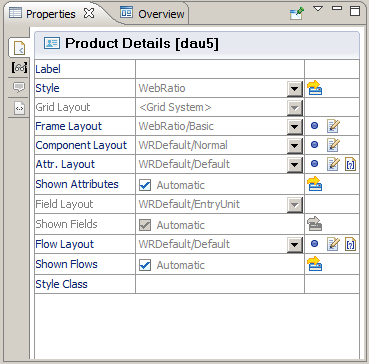Screen dimensions: 369x364
Task: Click the import icon in the Style row
Action: (314, 88)
